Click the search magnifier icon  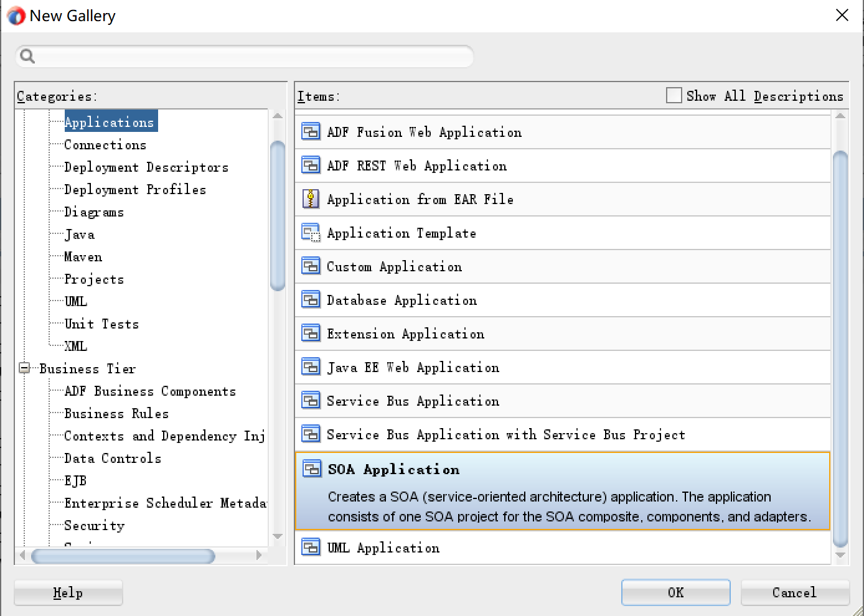[x=27, y=57]
